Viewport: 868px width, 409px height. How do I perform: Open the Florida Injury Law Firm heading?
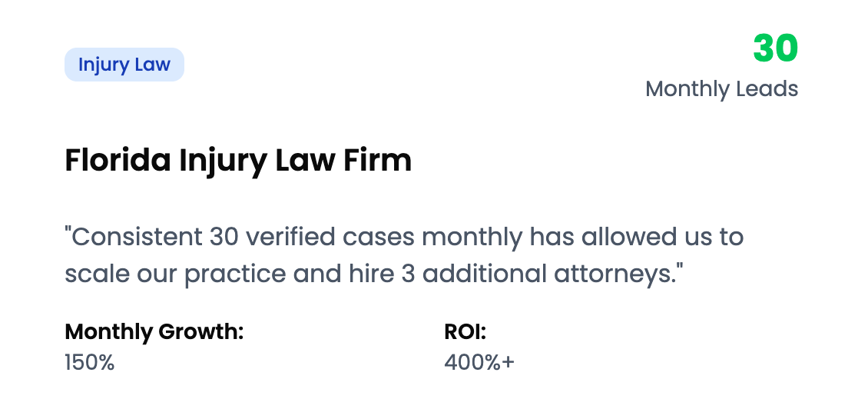(x=238, y=161)
